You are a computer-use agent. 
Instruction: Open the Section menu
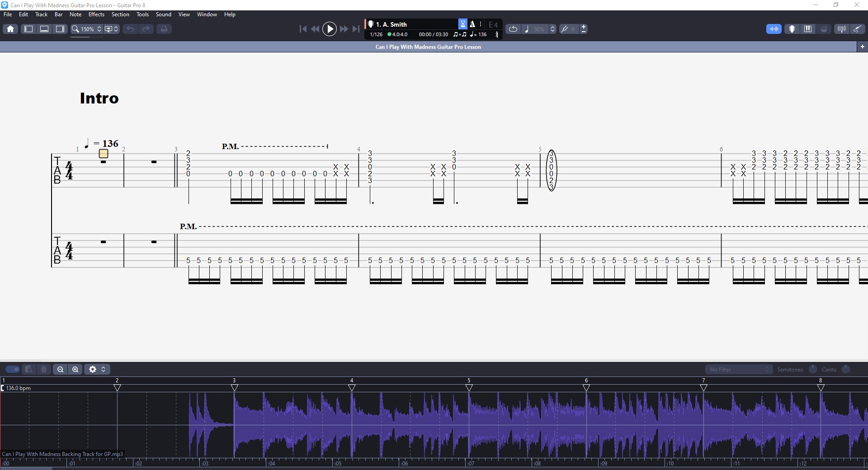[120, 14]
